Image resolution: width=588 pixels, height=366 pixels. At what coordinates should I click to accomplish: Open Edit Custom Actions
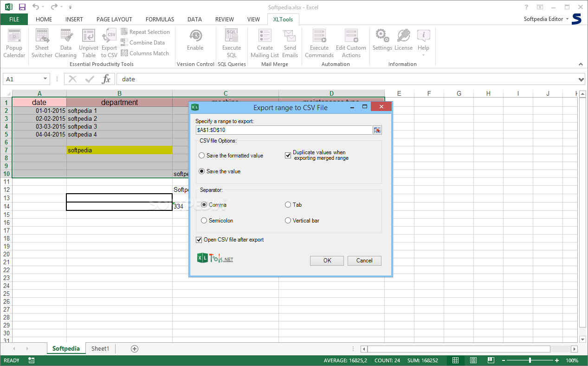pyautogui.click(x=351, y=43)
